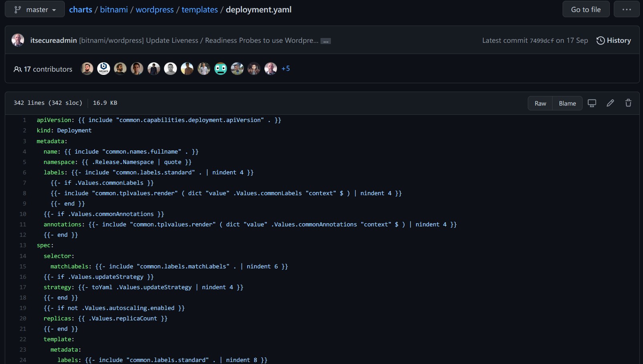Click the 'strategy:' code line
Image resolution: width=643 pixels, height=364 pixels.
143,287
